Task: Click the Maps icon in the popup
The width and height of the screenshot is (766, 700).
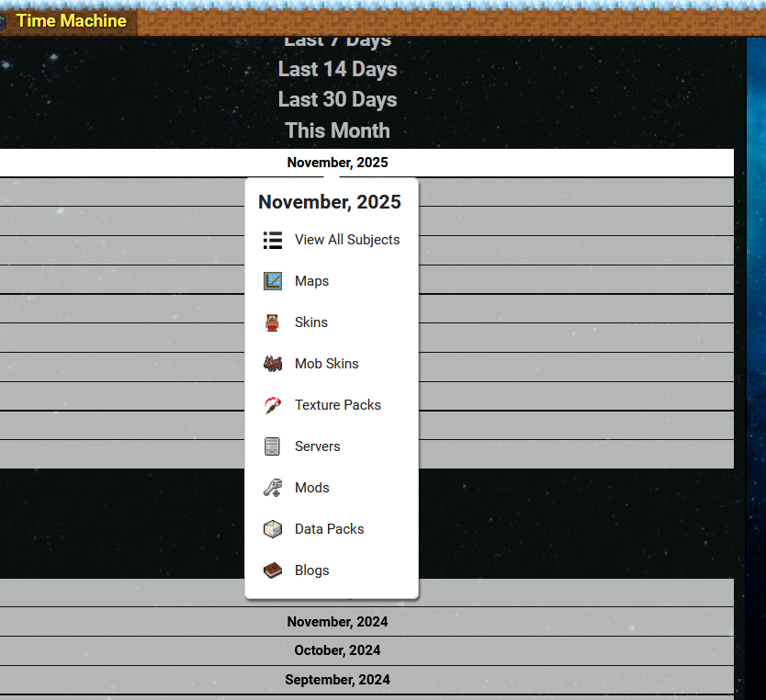Action: point(273,281)
